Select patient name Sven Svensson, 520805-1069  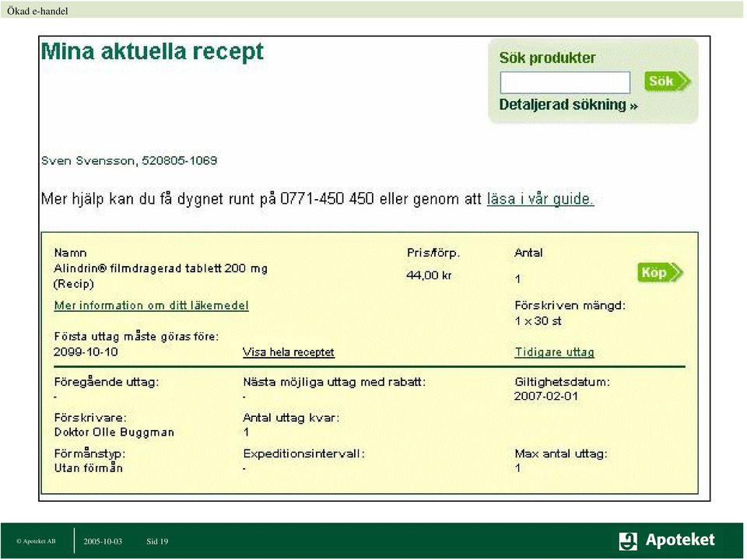pyautogui.click(x=128, y=160)
